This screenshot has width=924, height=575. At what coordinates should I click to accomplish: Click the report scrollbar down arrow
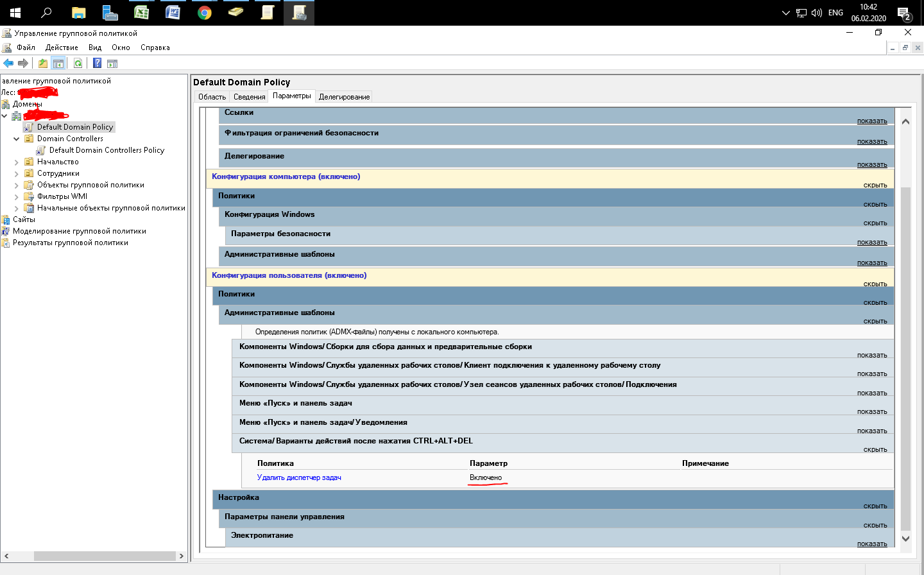click(905, 539)
